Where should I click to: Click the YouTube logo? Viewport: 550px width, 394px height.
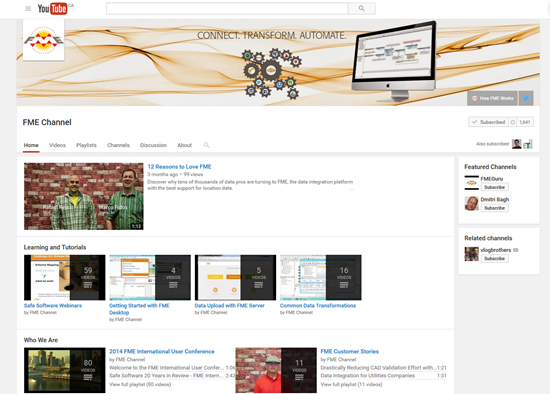coord(53,8)
